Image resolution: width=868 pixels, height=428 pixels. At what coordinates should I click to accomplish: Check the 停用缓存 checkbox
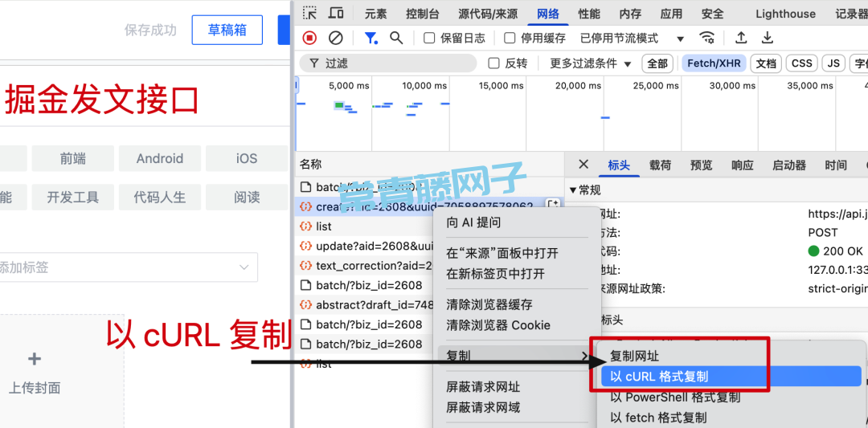(510, 39)
